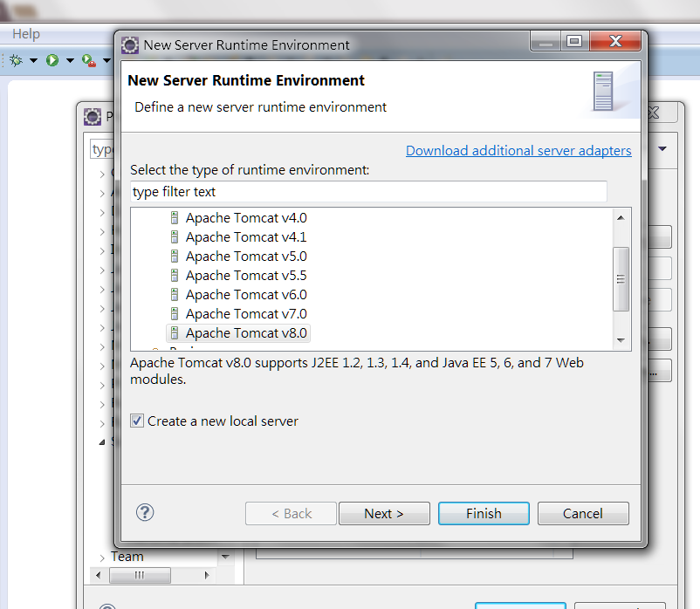Click the runtime list scrollbar thumb

click(x=621, y=279)
